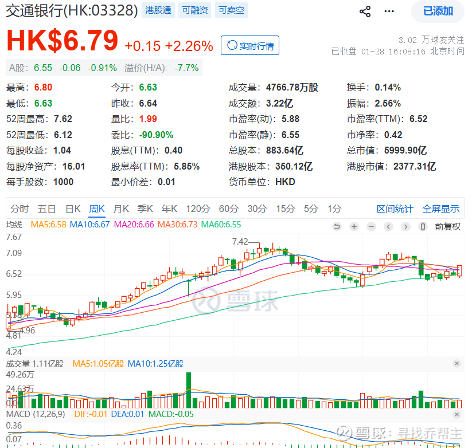Click the 总市值 5999.90亿 value
This screenshot has width=476, height=448.
tap(405, 151)
